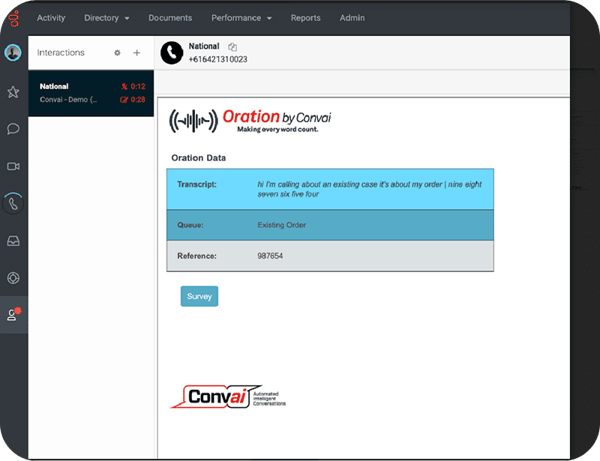The height and width of the screenshot is (461, 600).
Task: Click the Oration by Convai logo
Action: tap(250, 121)
